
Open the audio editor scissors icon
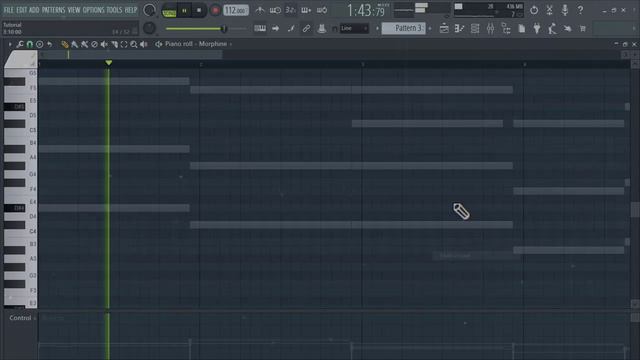549,10
